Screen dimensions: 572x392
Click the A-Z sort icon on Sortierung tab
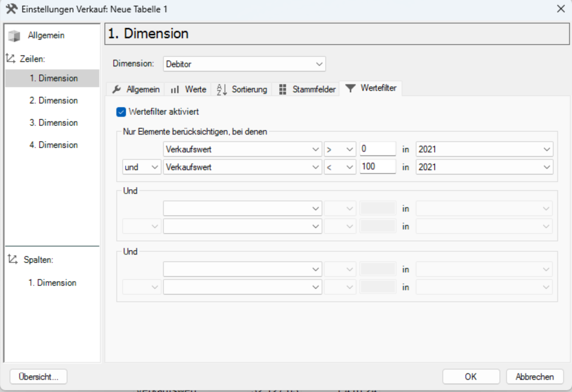pyautogui.click(x=222, y=90)
